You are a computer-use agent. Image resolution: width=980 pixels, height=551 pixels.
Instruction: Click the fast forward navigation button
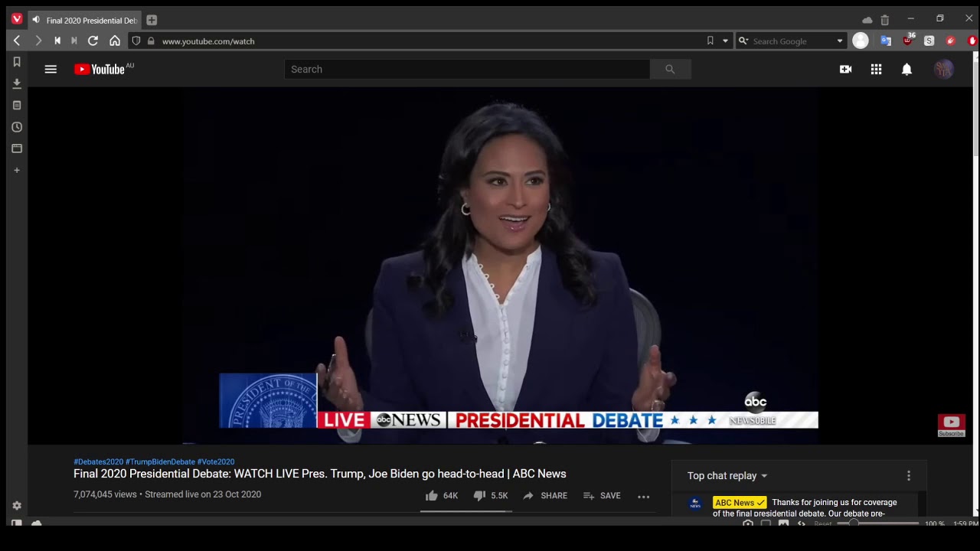74,41
